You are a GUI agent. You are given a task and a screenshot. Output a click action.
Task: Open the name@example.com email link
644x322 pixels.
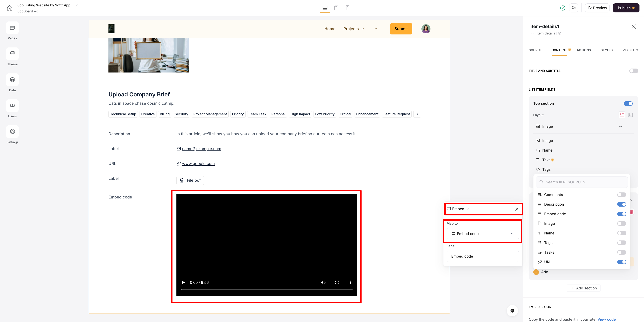pyautogui.click(x=201, y=149)
